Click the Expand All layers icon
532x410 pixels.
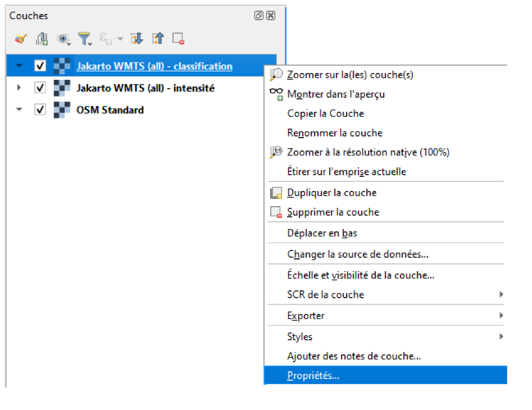pyautogui.click(x=137, y=39)
